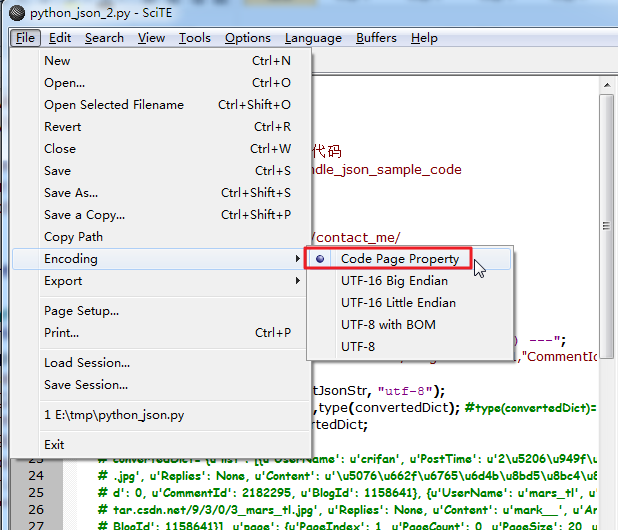Select Copy Path in the File menu

pyautogui.click(x=160, y=237)
